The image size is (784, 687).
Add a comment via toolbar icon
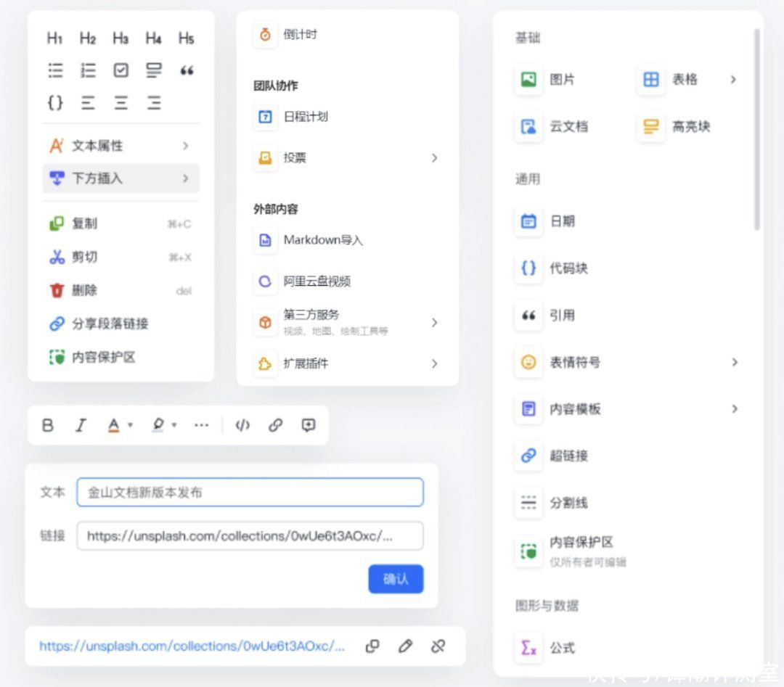point(309,425)
